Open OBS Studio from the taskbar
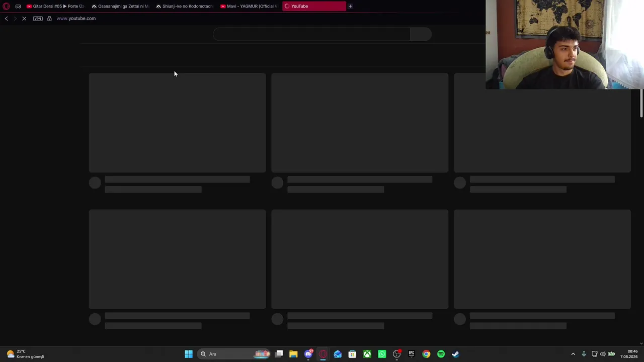The height and width of the screenshot is (362, 644). tap(397, 354)
